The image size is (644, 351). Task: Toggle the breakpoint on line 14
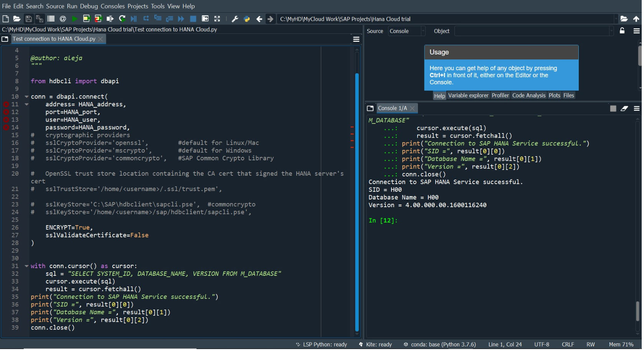6,127
